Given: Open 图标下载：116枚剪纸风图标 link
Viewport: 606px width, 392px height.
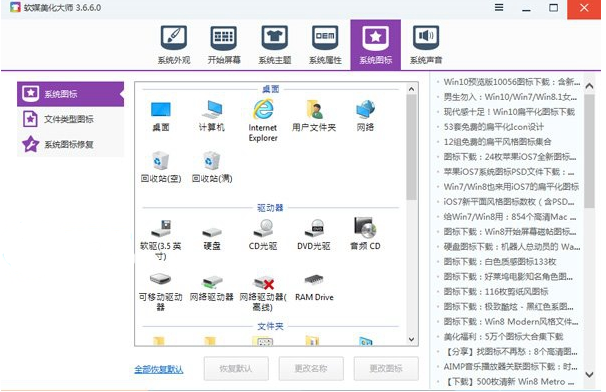Looking at the screenshot, I should click(496, 291).
